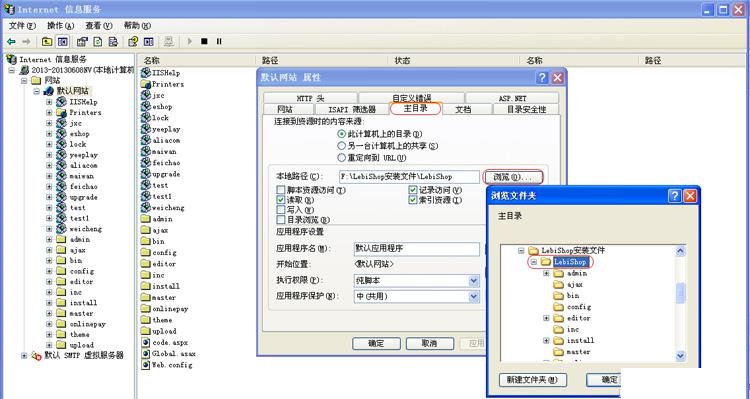Click scroll-down arrow in browse folder tree
This screenshot has height=399, width=750.
[680, 356]
